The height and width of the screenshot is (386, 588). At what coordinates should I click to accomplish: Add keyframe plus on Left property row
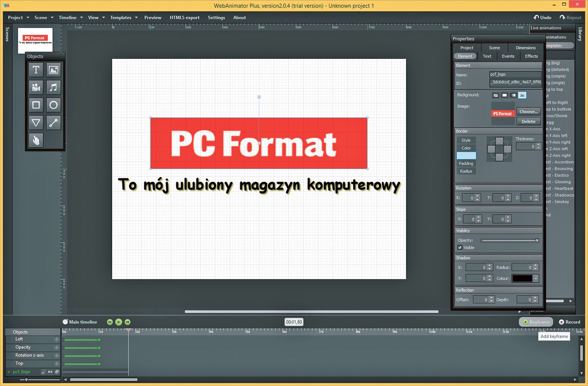(57, 339)
